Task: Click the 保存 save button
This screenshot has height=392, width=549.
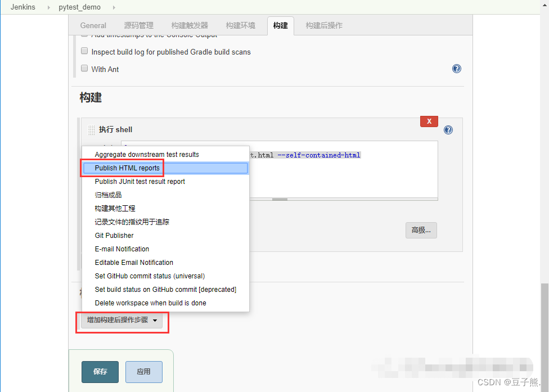Action: (x=100, y=372)
